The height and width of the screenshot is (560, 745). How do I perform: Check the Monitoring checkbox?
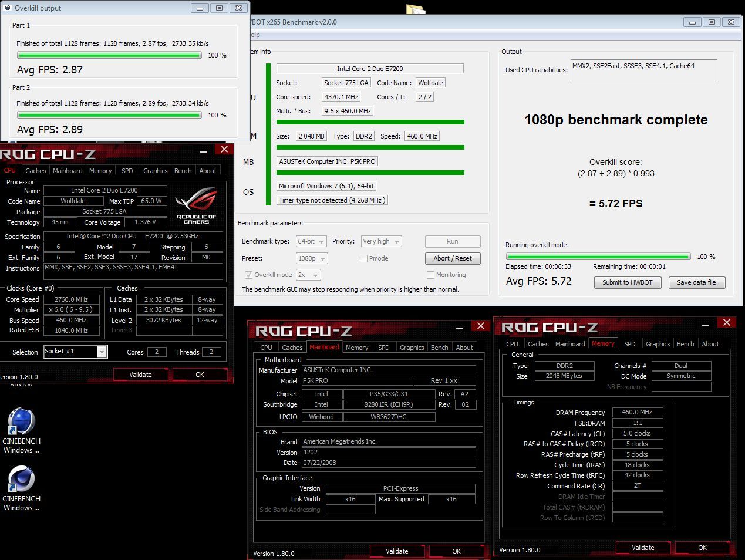click(430, 275)
